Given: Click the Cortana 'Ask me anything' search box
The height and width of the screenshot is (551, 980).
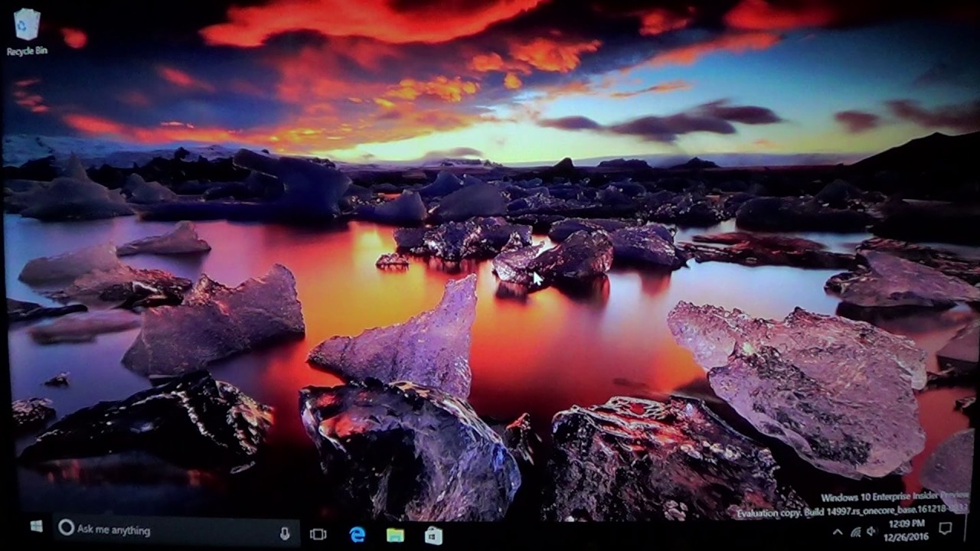Looking at the screenshot, I should pyautogui.click(x=176, y=530).
